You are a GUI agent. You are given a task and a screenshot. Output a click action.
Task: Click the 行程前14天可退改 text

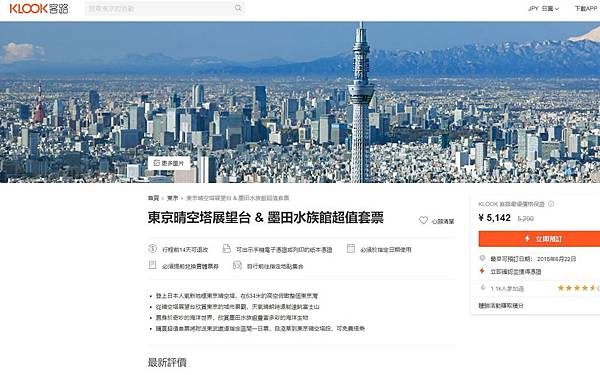pyautogui.click(x=185, y=249)
